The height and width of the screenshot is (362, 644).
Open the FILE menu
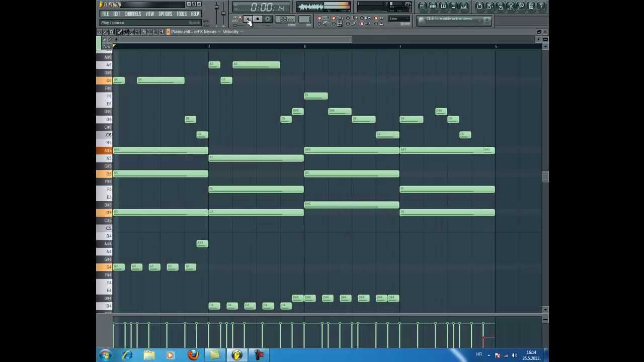(x=106, y=14)
